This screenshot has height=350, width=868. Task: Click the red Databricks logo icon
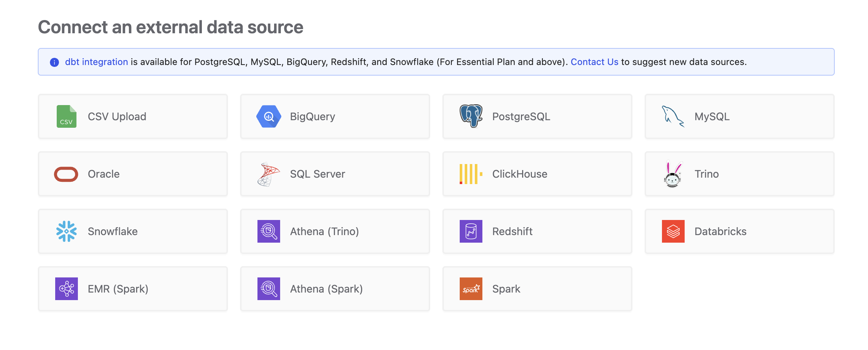tap(673, 231)
